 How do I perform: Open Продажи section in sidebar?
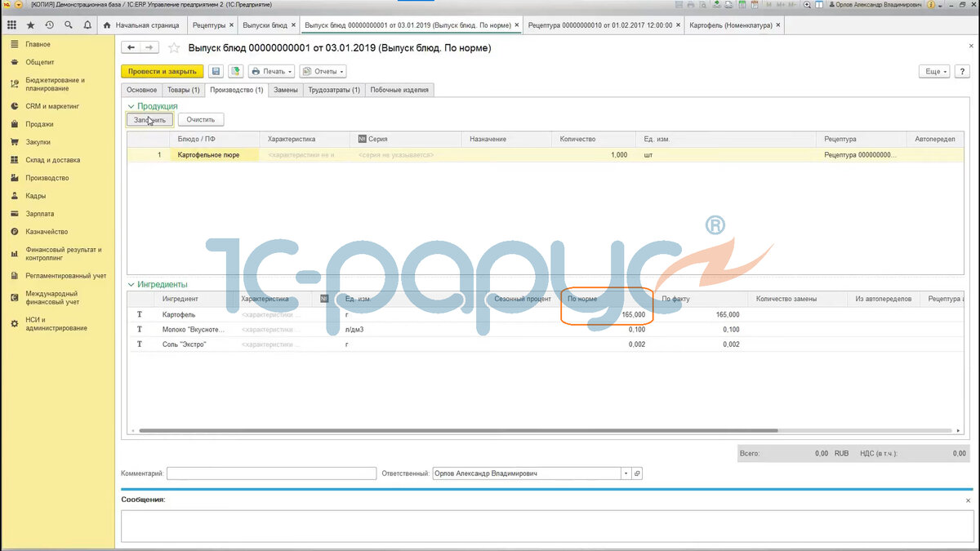tap(57, 124)
